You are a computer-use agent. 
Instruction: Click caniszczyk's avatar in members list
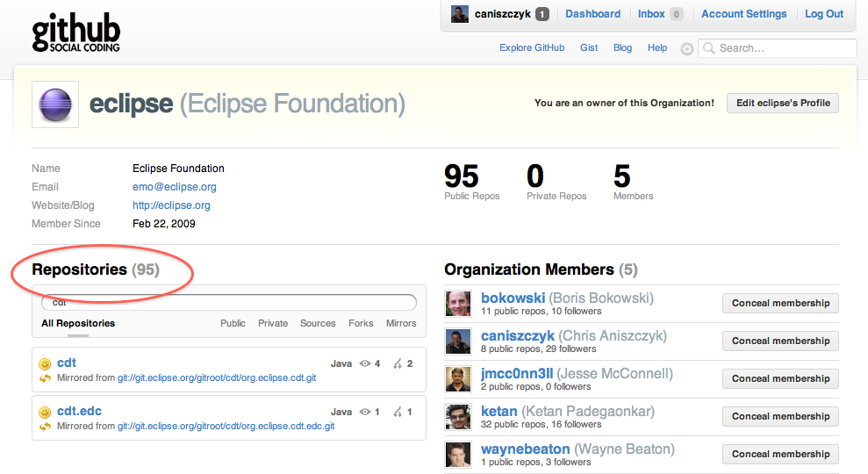[458, 341]
